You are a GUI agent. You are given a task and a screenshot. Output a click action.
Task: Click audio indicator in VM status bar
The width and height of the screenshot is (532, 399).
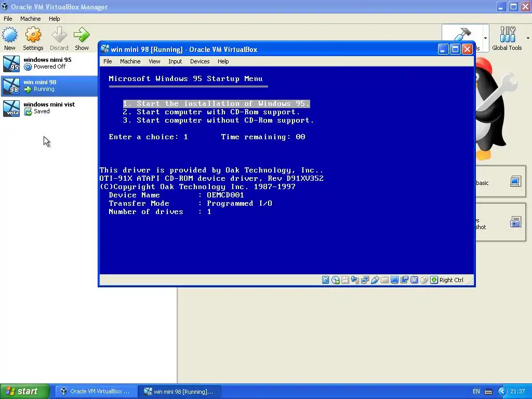[355, 280]
